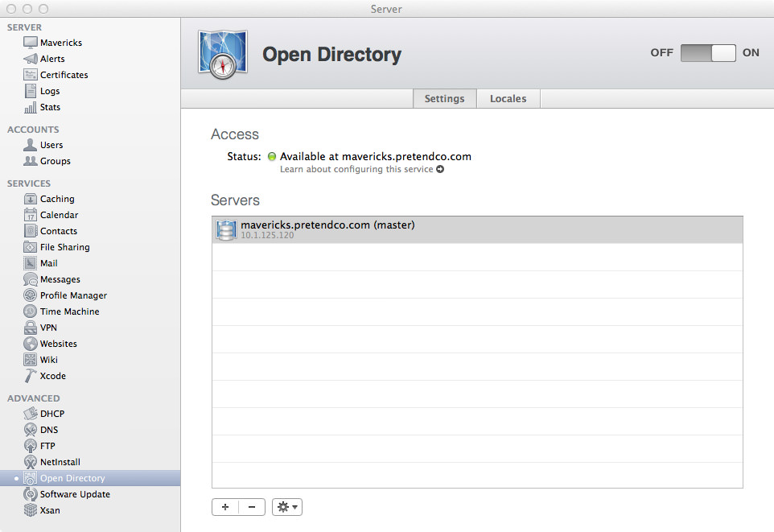This screenshot has height=532, width=774.
Task: Click the master server database icon
Action: pos(226,229)
